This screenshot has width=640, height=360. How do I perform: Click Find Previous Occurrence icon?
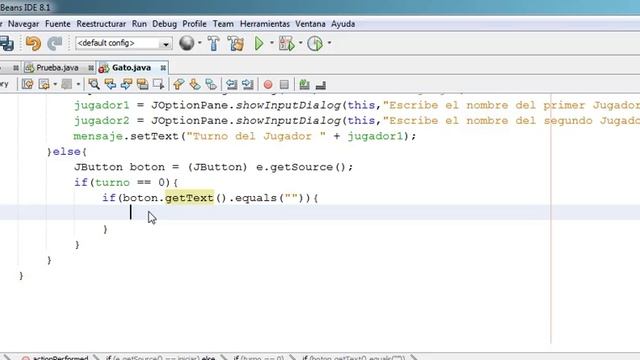tap(110, 84)
